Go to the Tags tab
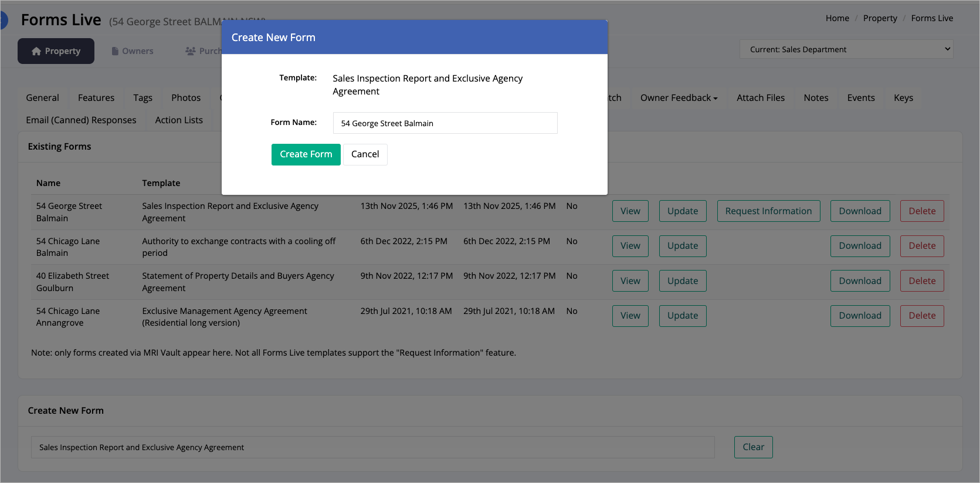Viewport: 980px width, 483px height. click(143, 98)
